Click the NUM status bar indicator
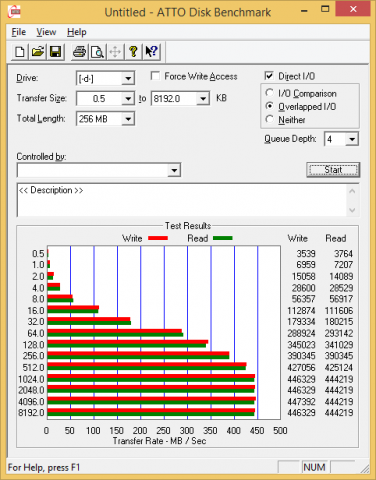Image resolution: width=376 pixels, height=480 pixels. [314, 467]
